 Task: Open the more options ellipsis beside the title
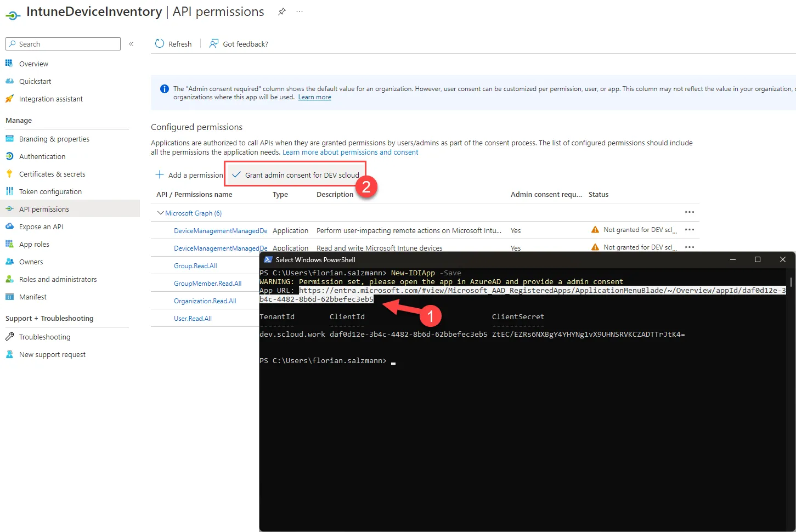[300, 12]
